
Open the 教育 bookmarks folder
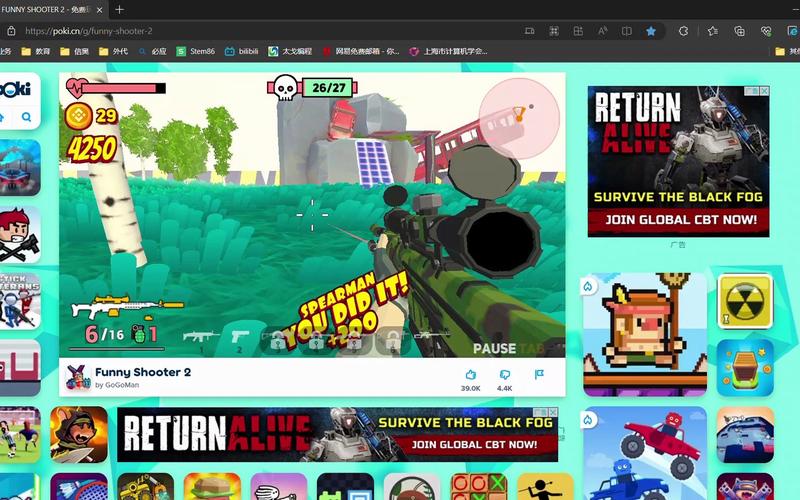coord(36,52)
